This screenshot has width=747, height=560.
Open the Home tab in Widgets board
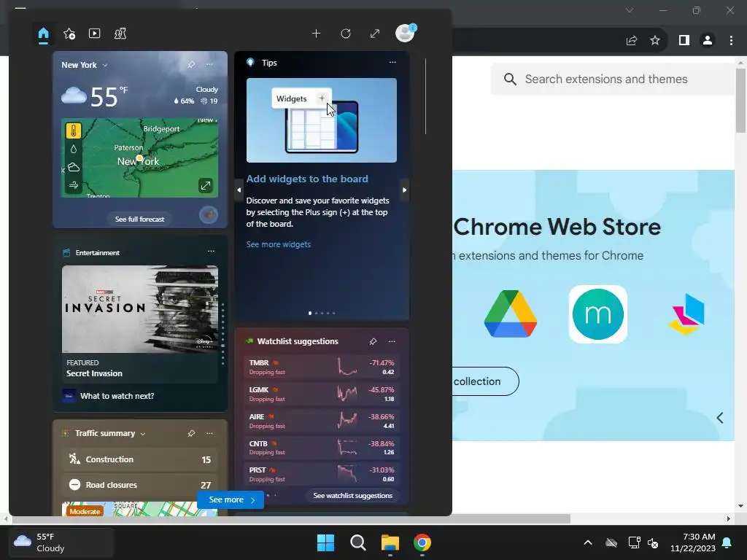pos(43,34)
